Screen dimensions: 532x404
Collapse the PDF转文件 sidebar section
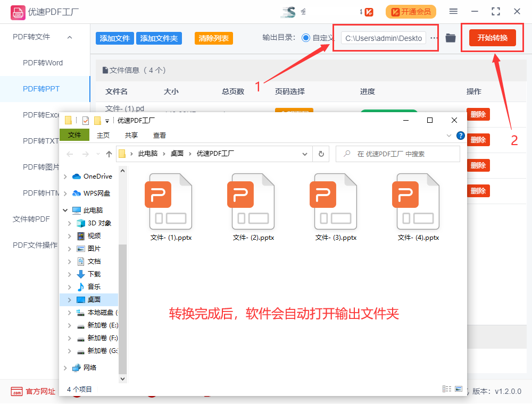pyautogui.click(x=70, y=37)
